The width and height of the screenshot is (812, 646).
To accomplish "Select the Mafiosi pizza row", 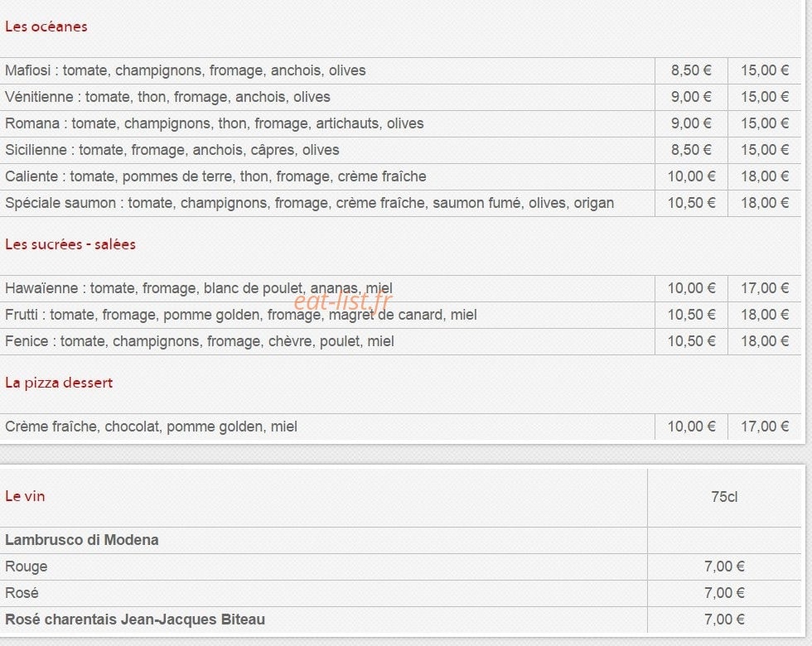I will click(x=400, y=70).
